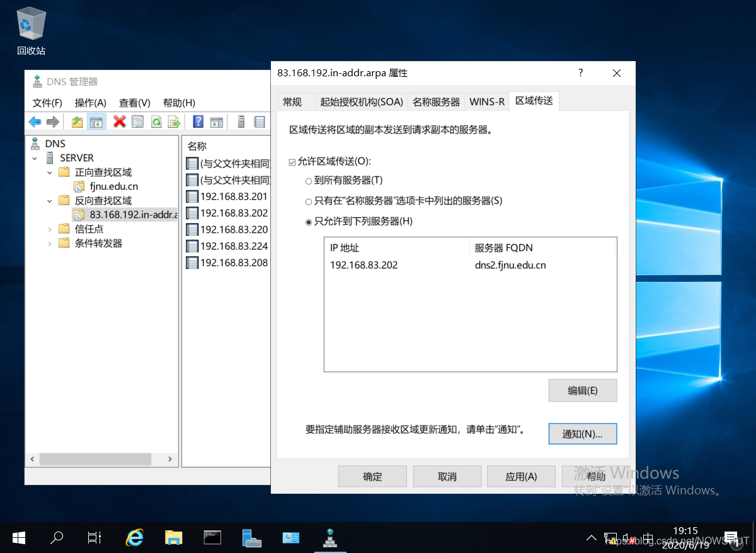The image size is (756, 553).
Task: Expand the 条件转发器 tree node
Action: point(50,243)
